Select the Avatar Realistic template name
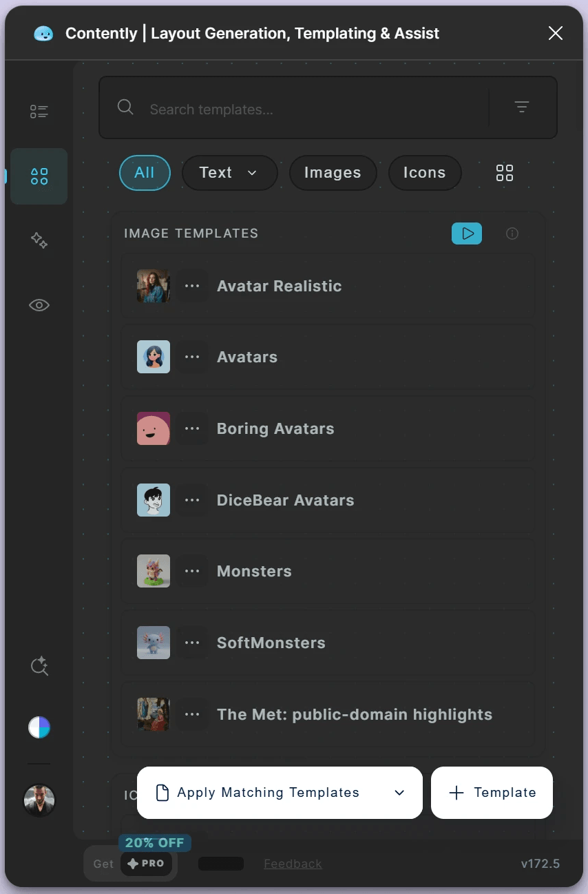Screen dimensions: 588x894 tap(279, 286)
